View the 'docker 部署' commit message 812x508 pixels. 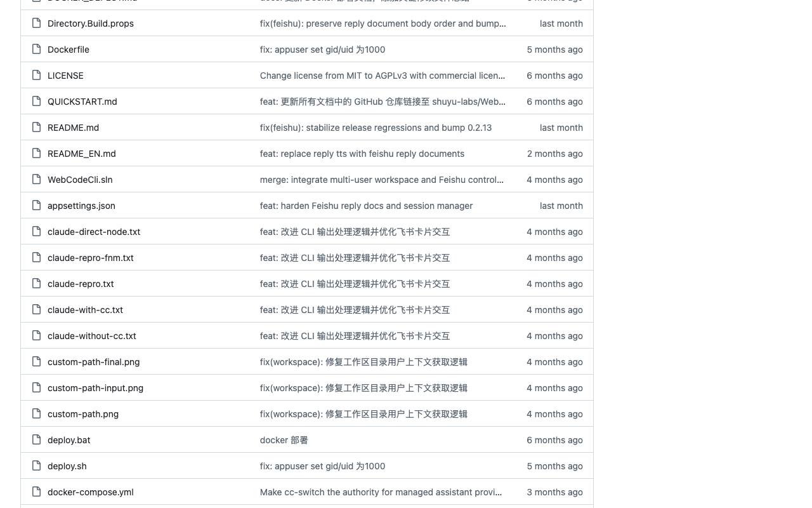pyautogui.click(x=284, y=440)
